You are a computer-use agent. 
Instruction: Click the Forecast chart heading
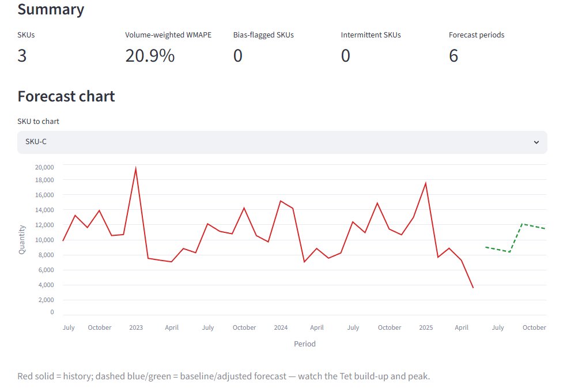pyautogui.click(x=66, y=96)
